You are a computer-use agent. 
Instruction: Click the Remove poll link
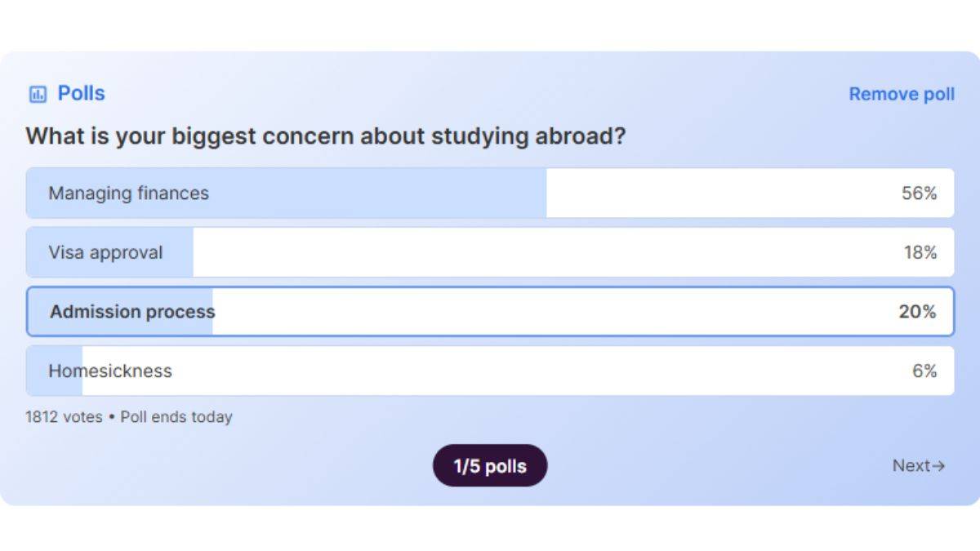pyautogui.click(x=901, y=94)
